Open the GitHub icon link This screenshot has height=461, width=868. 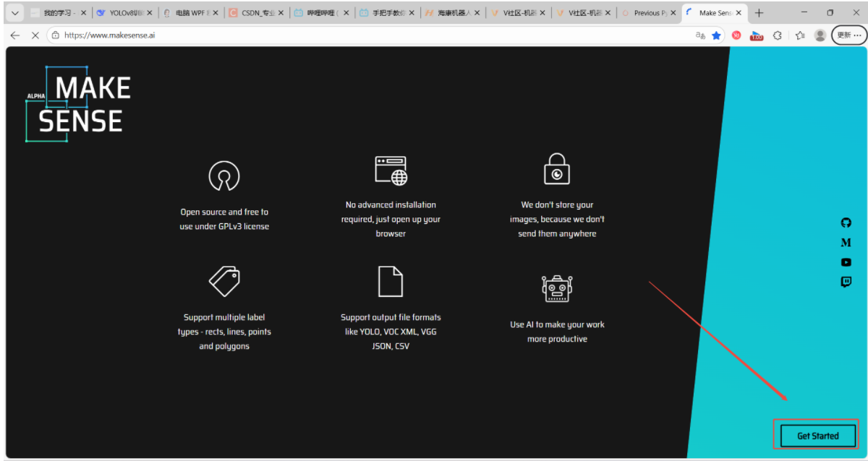(846, 223)
